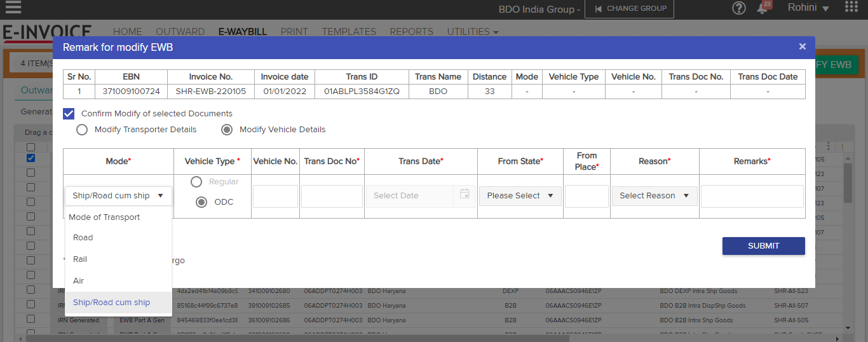Toggle the header select-all checkbox in background grid
Viewport: 868px width, 342px height.
click(31, 147)
